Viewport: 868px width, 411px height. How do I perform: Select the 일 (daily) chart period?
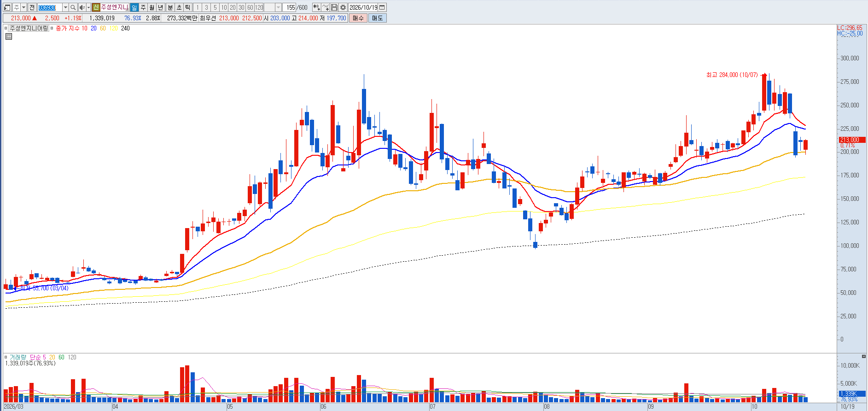coord(134,7)
